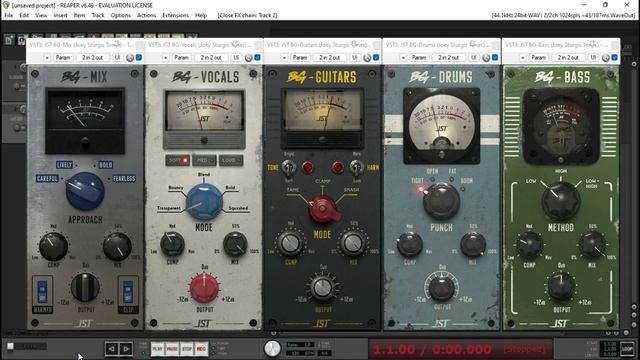Toggle the bypass checkbox of the BG-Bass plugin
Image resolution: width=640 pixels, height=360 pixels.
click(x=615, y=58)
